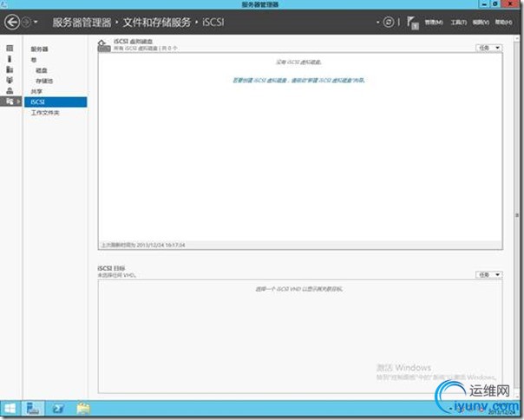
Task: Select the highlighted iSCSI navigation item
Action: [x=56, y=102]
